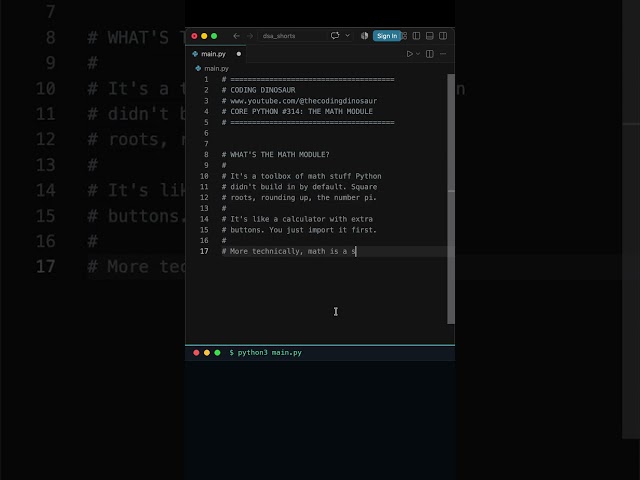Click the 'CODING DINOSAUR' comment line

pos(258,90)
